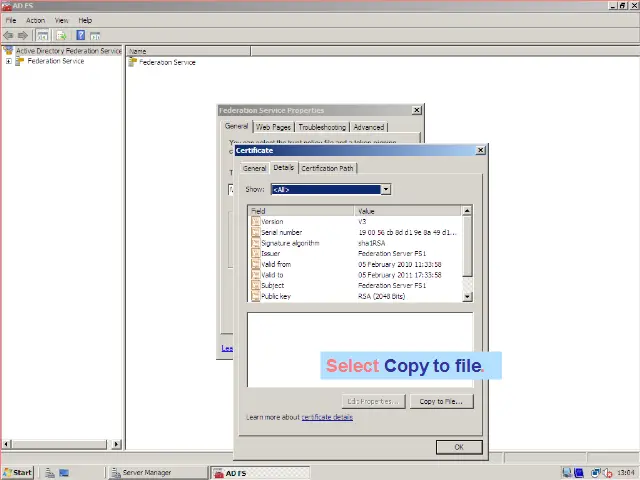This screenshot has height=480, width=640.
Task: Click the Back arrow toolbar icon
Action: (x=9, y=35)
